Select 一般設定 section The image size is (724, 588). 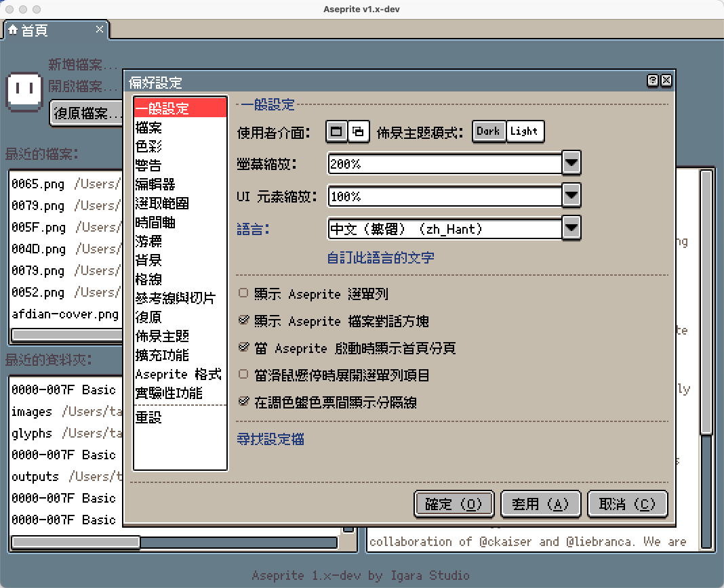[180, 108]
